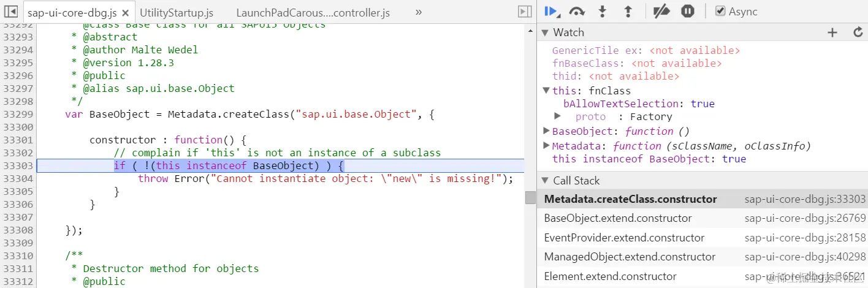Viewport: 868px width, 288px height.
Task: Resume script execution
Action: coord(551,11)
